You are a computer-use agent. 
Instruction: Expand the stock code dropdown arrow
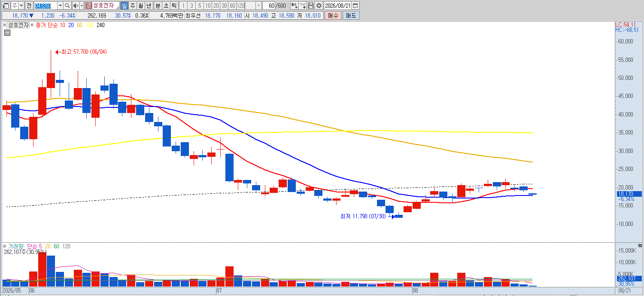pyautogui.click(x=60, y=6)
